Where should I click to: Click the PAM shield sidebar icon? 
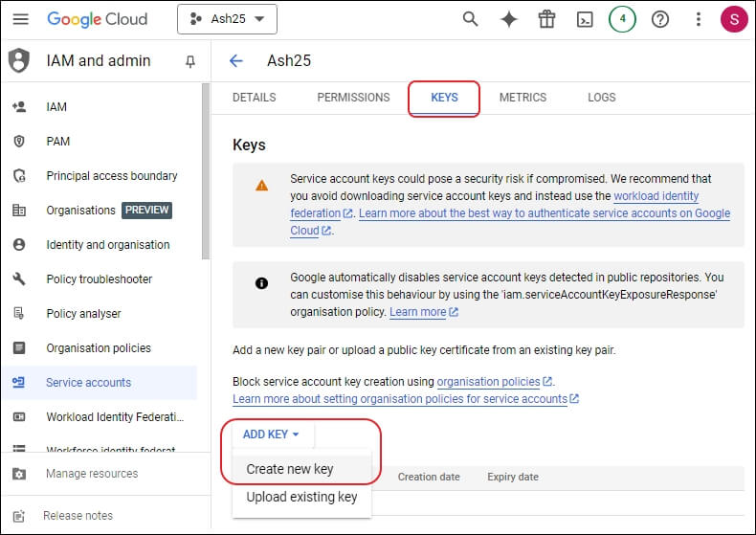coord(19,142)
